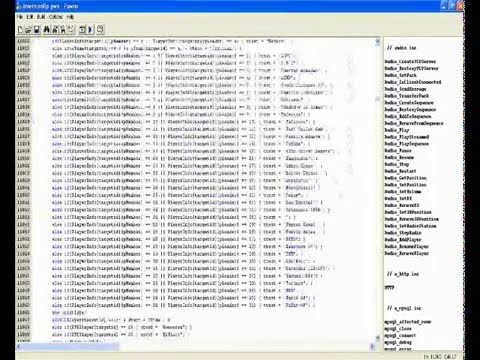Select mysql_debug in function list
480x360 pixels.
tap(398, 342)
